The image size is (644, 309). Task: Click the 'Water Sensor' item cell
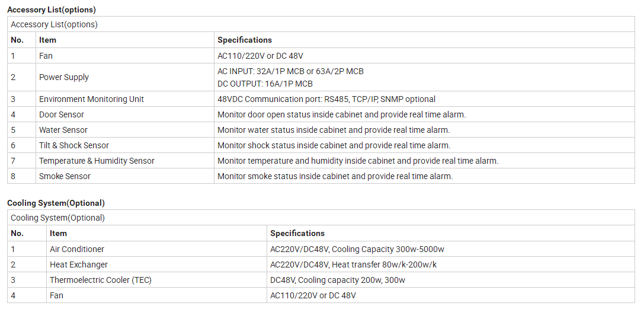pyautogui.click(x=63, y=130)
